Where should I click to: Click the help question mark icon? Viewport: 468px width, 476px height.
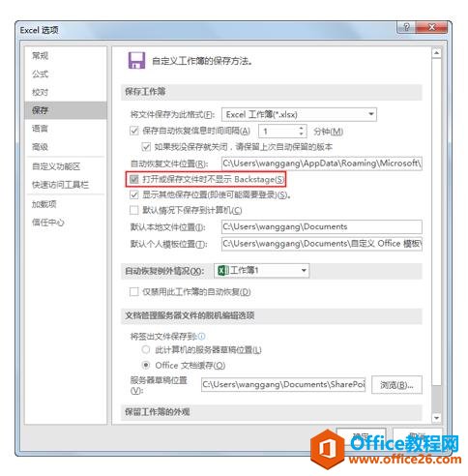pyautogui.click(x=406, y=27)
